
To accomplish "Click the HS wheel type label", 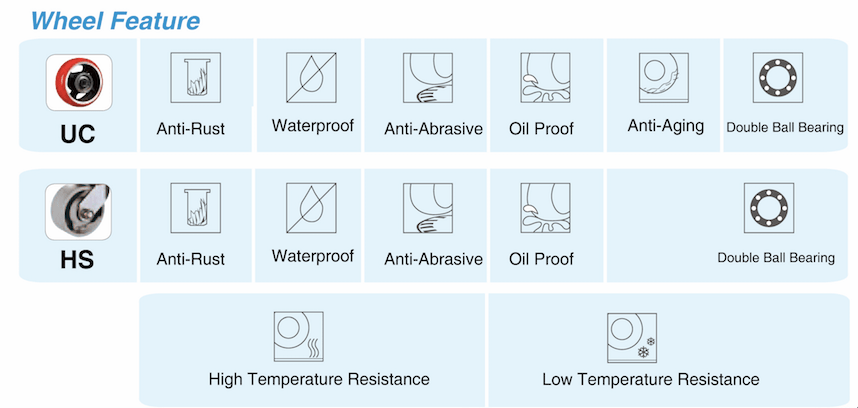I will tap(77, 260).
